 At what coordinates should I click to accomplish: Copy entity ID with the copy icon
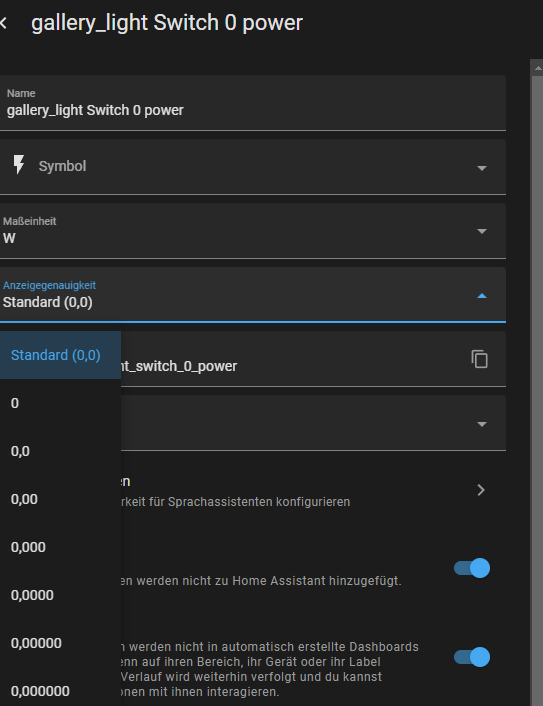(x=480, y=359)
